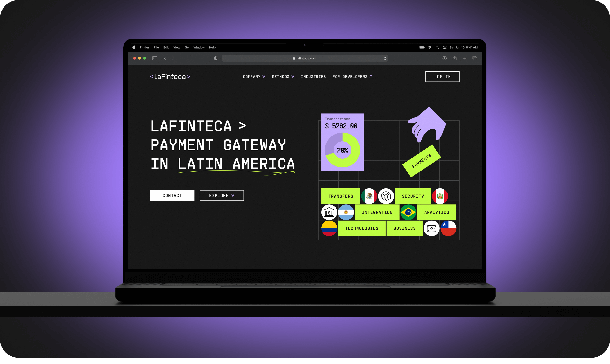
Task: Click the Integration icon tile
Action: coord(377,212)
